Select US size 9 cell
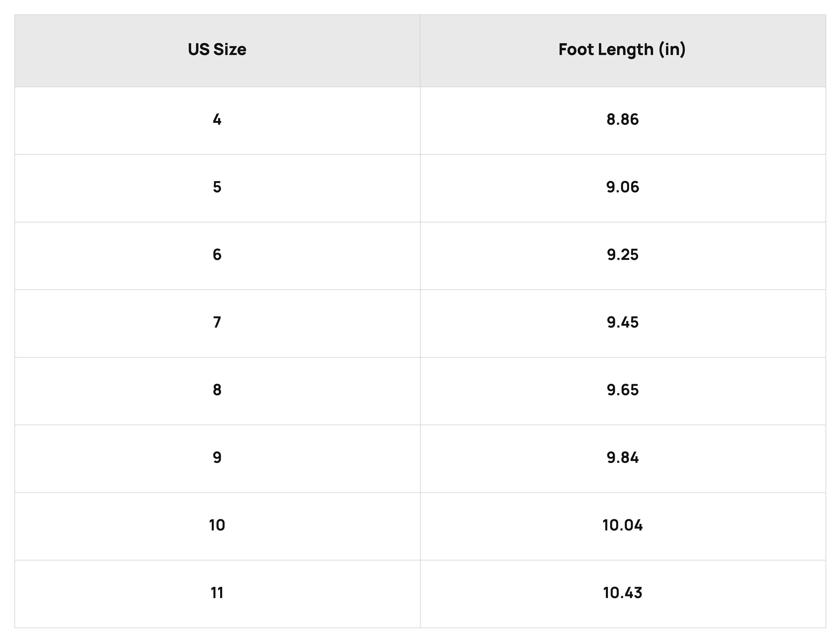 (217, 459)
